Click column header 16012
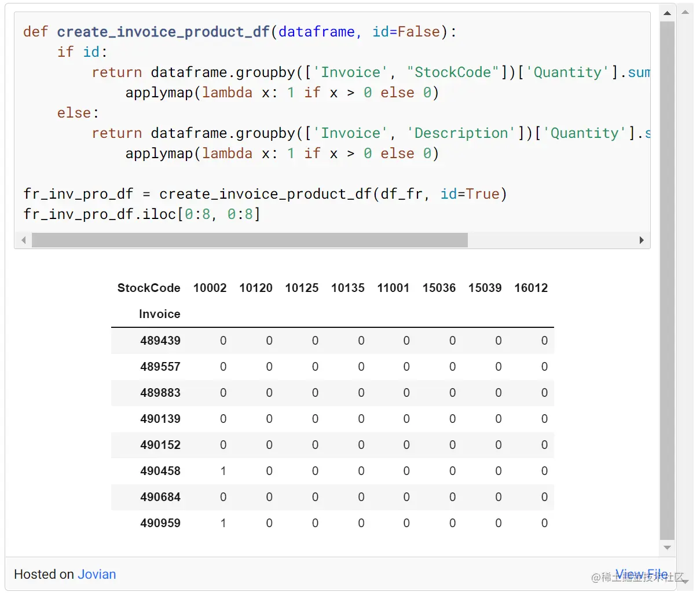 pos(531,288)
